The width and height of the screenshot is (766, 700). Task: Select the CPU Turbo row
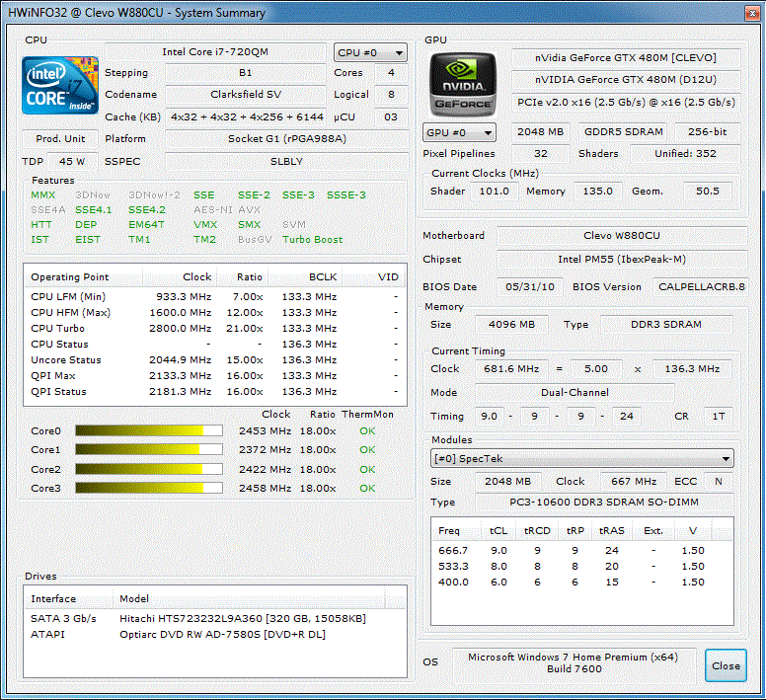[215, 328]
